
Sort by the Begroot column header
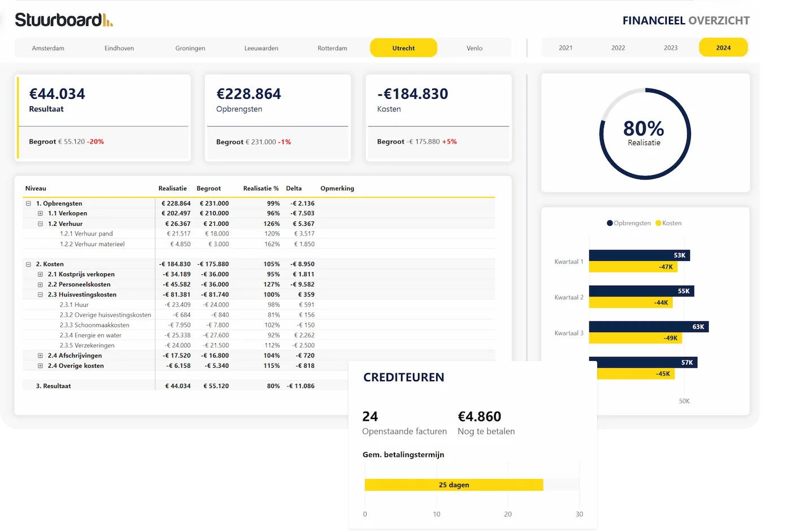point(208,188)
